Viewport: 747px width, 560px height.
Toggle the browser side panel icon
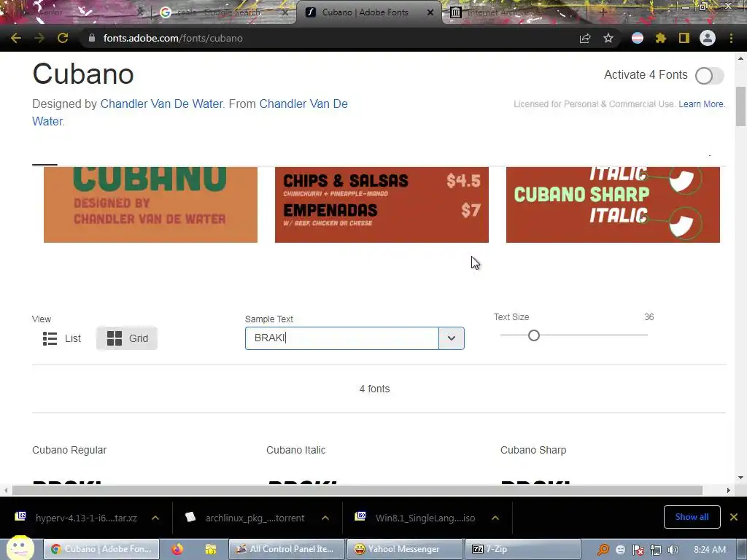coord(684,38)
